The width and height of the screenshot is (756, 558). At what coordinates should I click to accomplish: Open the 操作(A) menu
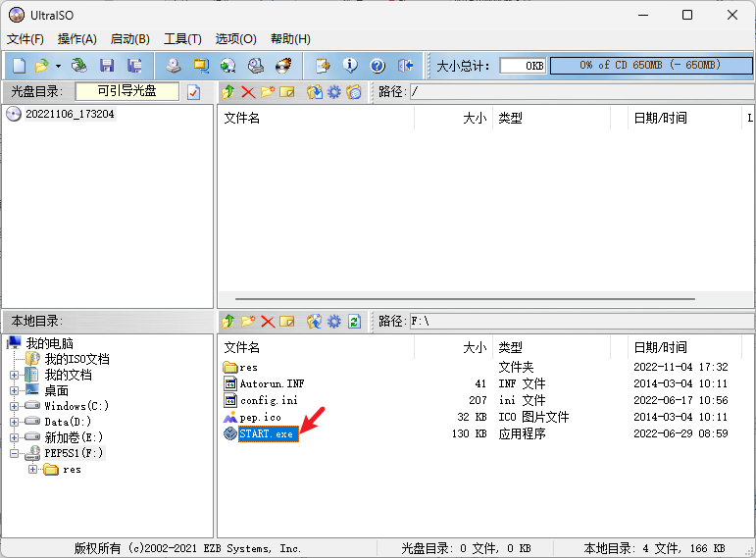click(x=77, y=39)
